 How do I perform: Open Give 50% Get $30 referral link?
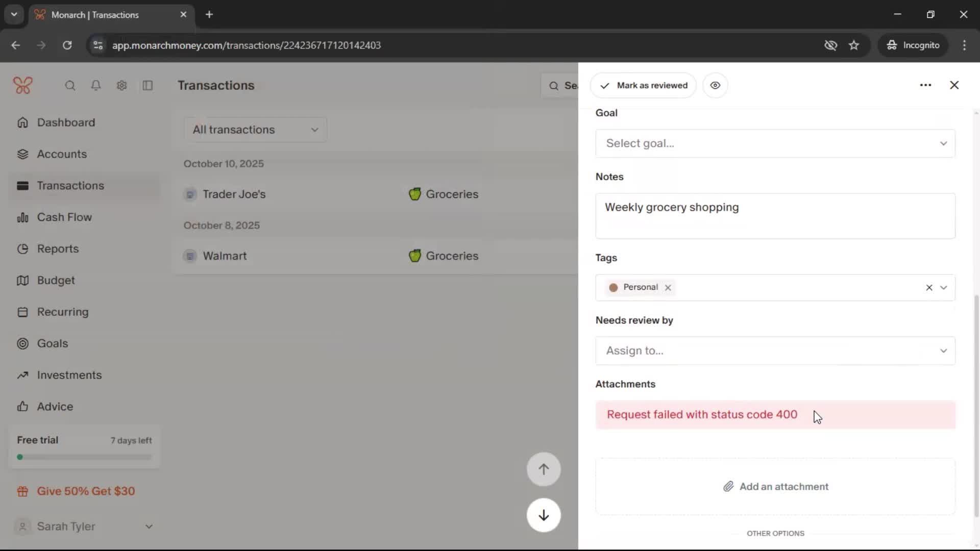coord(86,491)
